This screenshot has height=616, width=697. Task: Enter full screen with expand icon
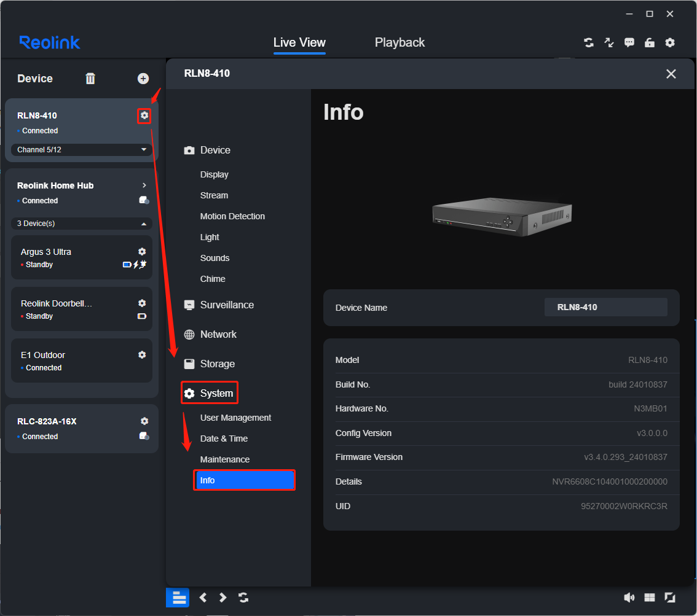click(670, 598)
